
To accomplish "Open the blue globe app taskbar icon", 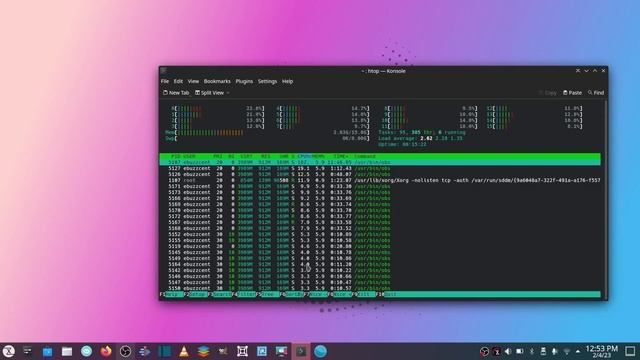I will click(x=320, y=351).
